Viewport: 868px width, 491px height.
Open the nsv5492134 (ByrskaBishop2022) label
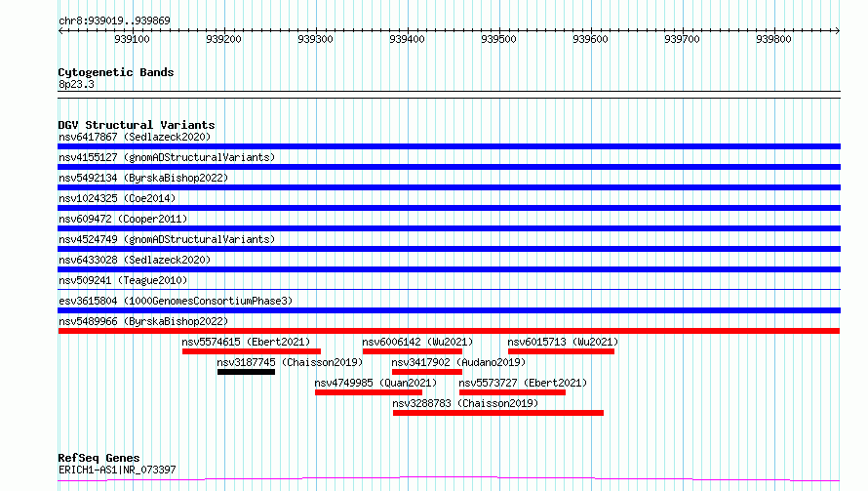click(143, 178)
